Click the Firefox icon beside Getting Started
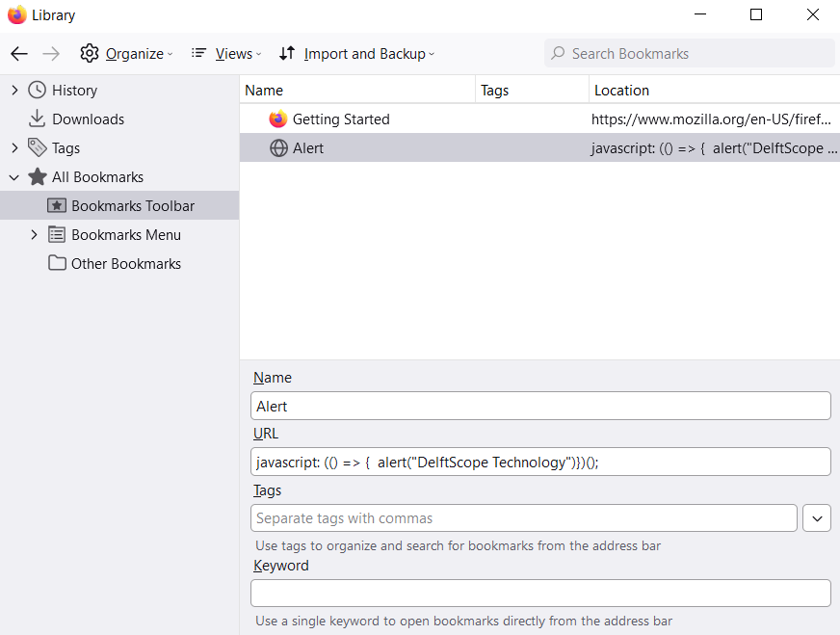This screenshot has width=840, height=635. coord(278,119)
